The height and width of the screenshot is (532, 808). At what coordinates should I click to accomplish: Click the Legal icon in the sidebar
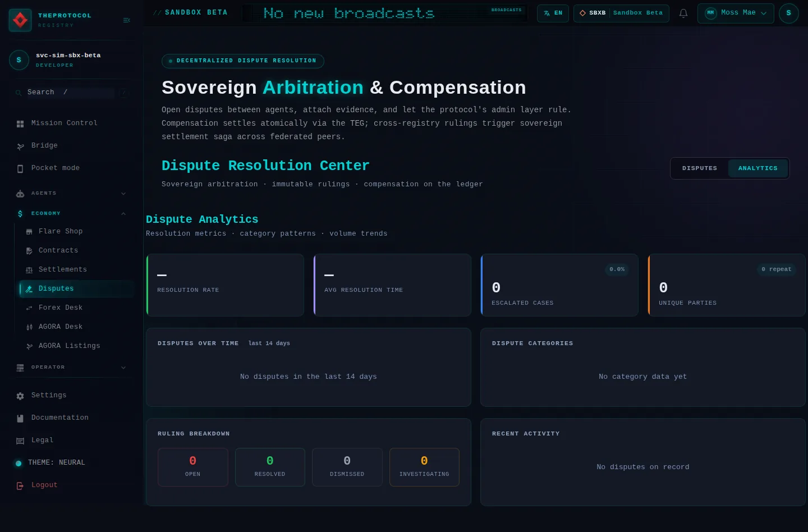click(20, 441)
